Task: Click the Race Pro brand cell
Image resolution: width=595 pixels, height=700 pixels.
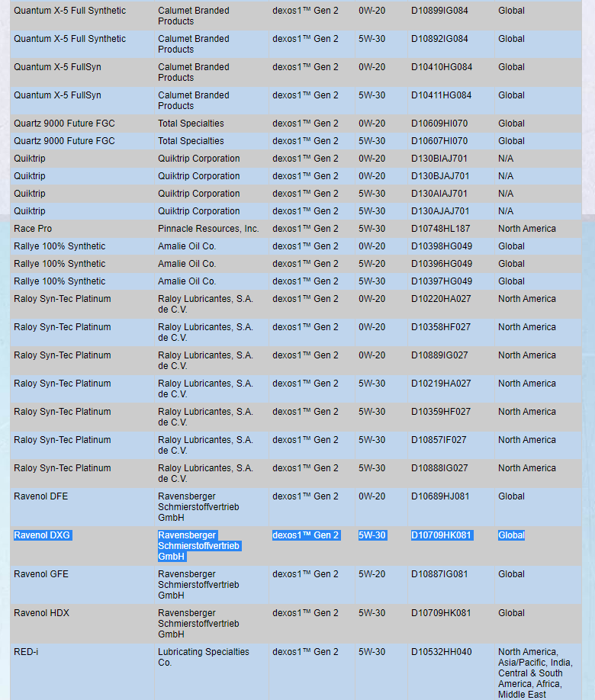Action: pos(33,229)
